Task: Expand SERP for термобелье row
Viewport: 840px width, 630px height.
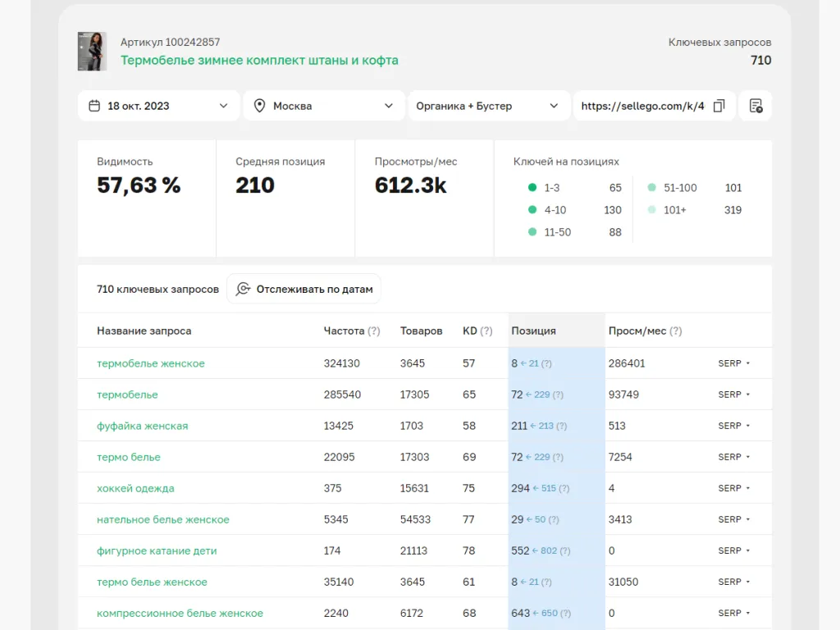Action: point(734,395)
